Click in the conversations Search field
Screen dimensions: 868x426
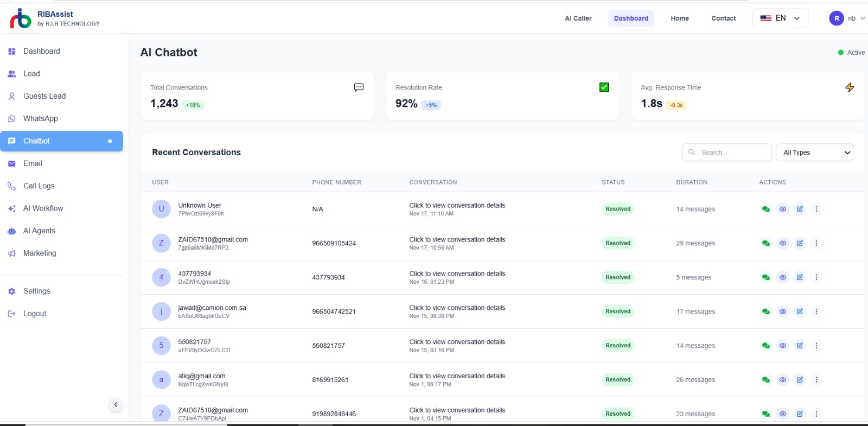pos(727,152)
